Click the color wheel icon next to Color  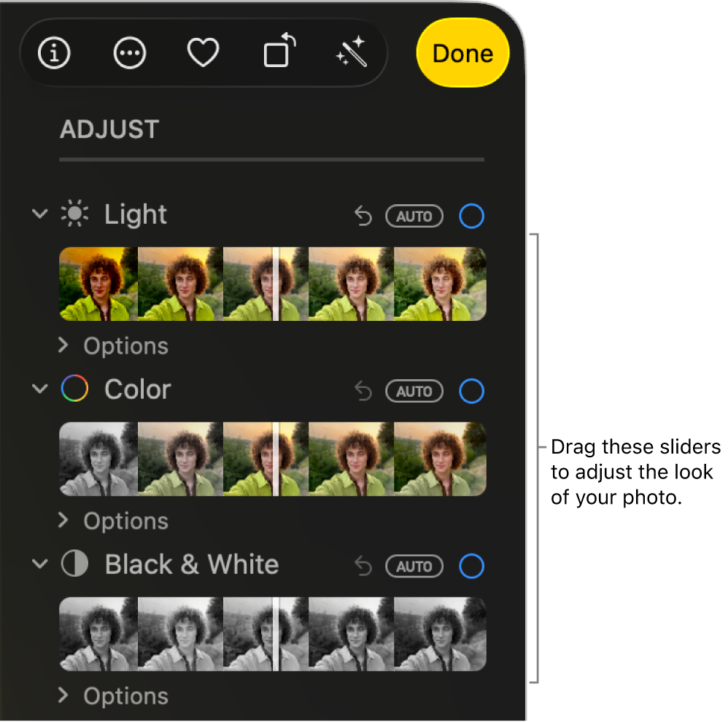point(75,389)
